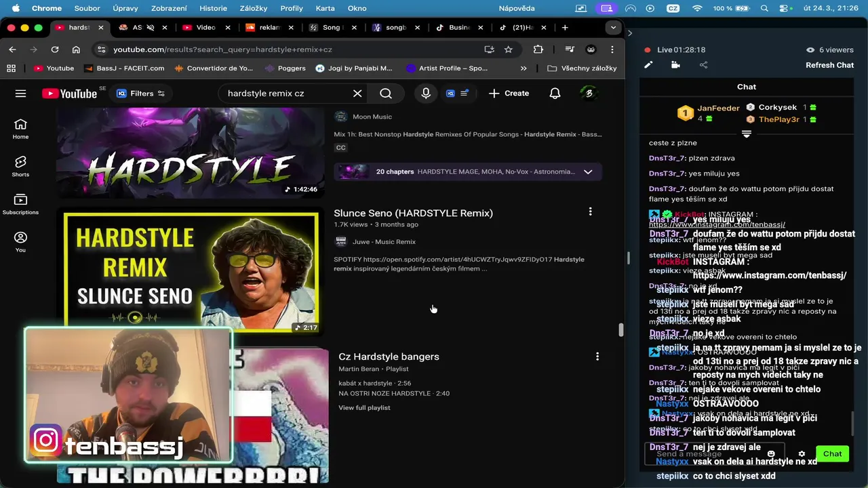Open the You section in the sidebar
868x488 pixels.
[20, 242]
